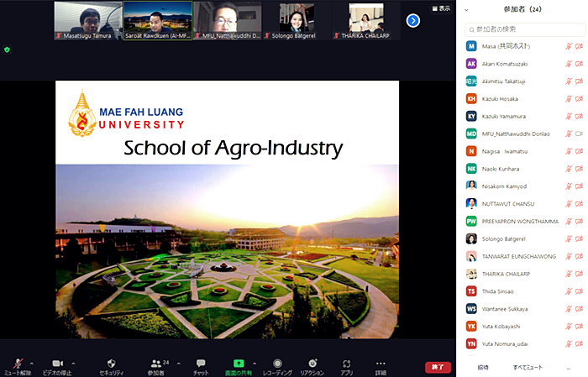
Task: Click the participant search field
Action: tap(525, 29)
